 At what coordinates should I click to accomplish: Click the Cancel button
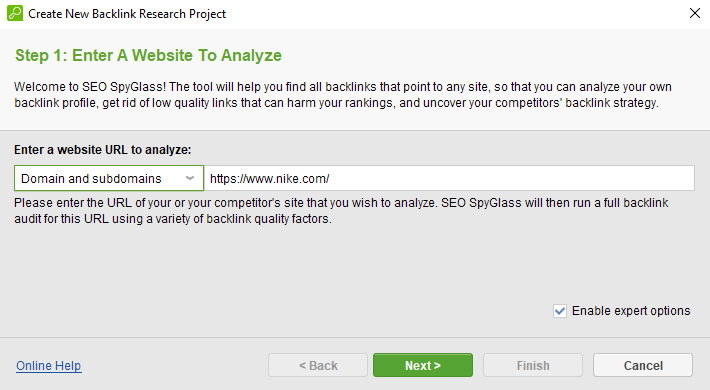tap(643, 365)
